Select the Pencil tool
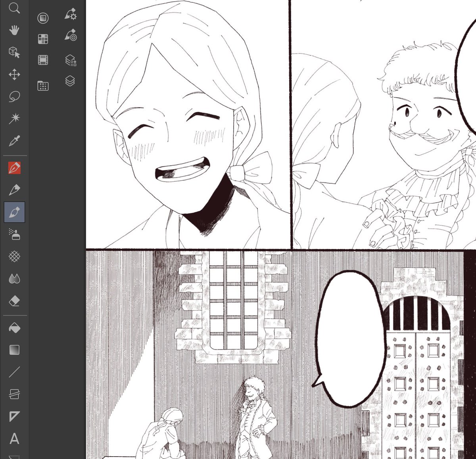The height and width of the screenshot is (459, 476). (x=14, y=190)
